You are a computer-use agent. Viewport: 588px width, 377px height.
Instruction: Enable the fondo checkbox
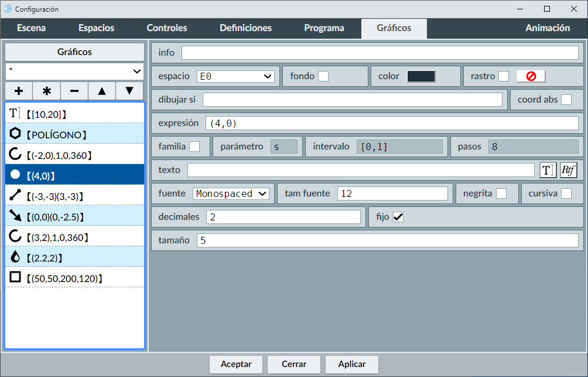click(x=323, y=76)
